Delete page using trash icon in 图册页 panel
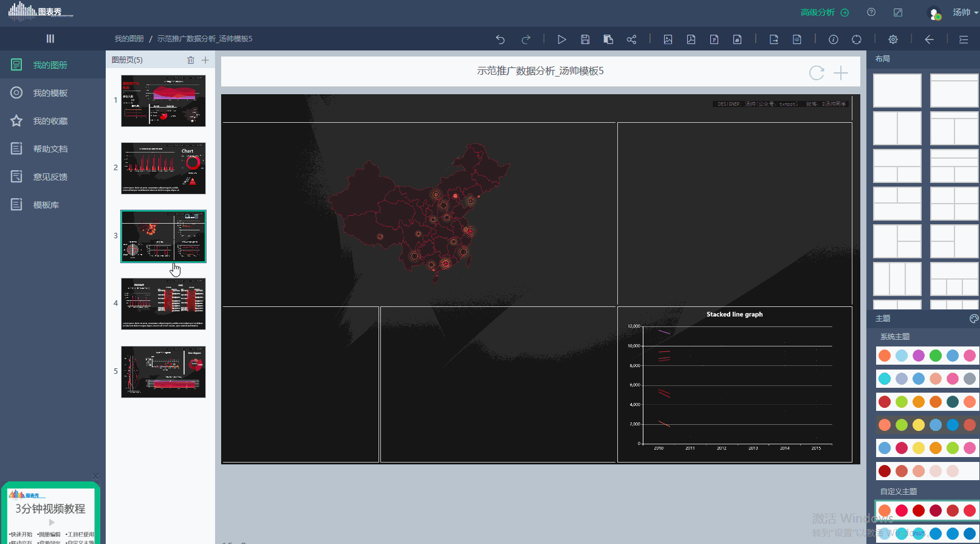Image resolution: width=980 pixels, height=544 pixels. click(x=191, y=60)
